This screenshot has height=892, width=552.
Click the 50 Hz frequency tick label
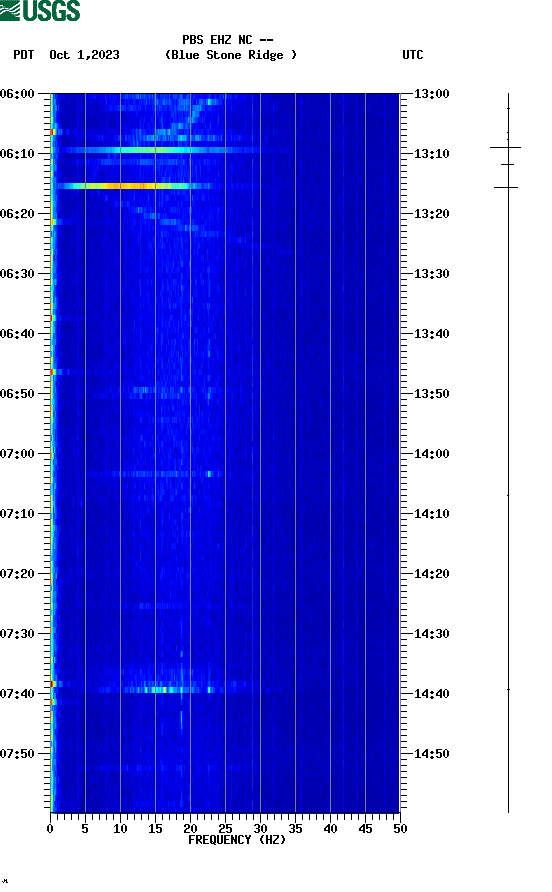400,829
